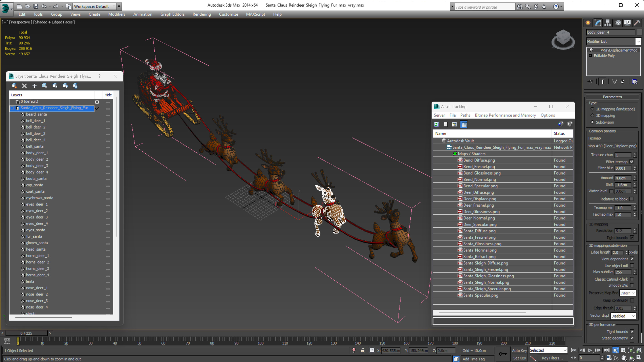
Task: Open the MAXScript menu
Action: (255, 14)
